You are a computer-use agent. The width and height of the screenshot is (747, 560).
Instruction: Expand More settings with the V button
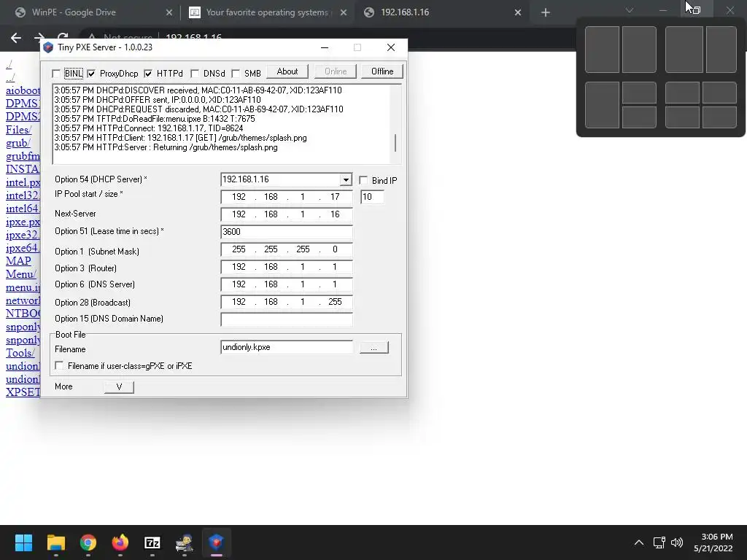click(x=119, y=386)
